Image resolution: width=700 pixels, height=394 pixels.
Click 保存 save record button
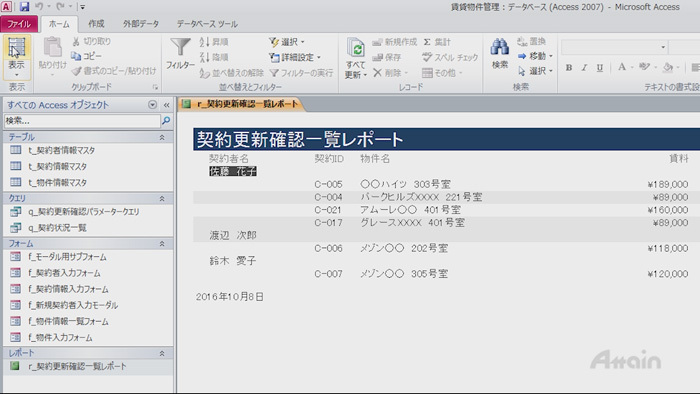pyautogui.click(x=387, y=57)
